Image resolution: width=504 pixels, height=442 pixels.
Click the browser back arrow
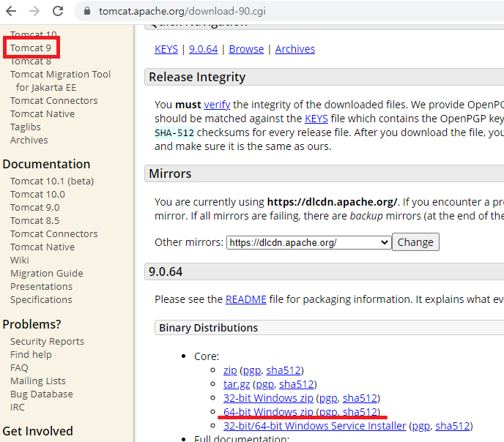coord(11,11)
